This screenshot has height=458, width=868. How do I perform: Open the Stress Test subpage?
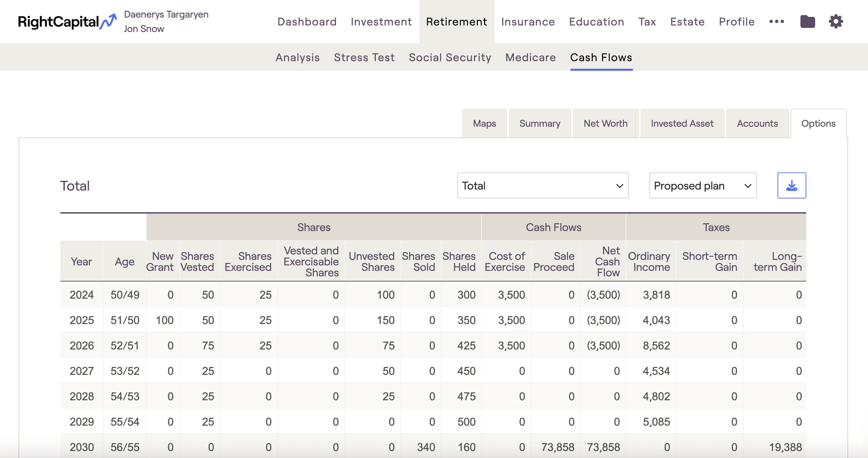(364, 57)
